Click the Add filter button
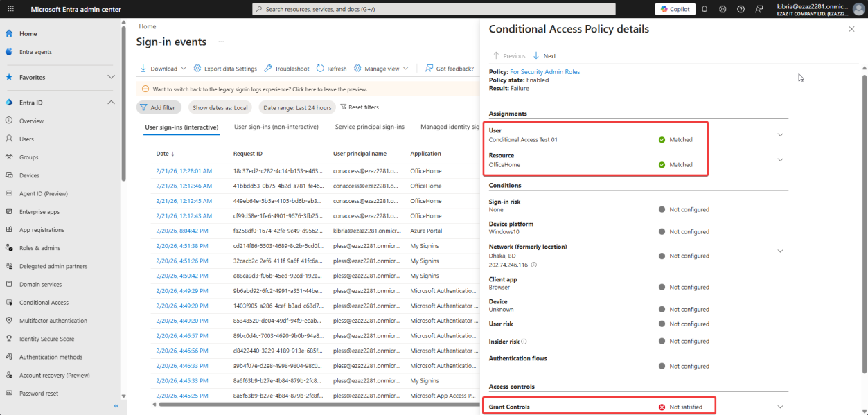 pos(159,107)
